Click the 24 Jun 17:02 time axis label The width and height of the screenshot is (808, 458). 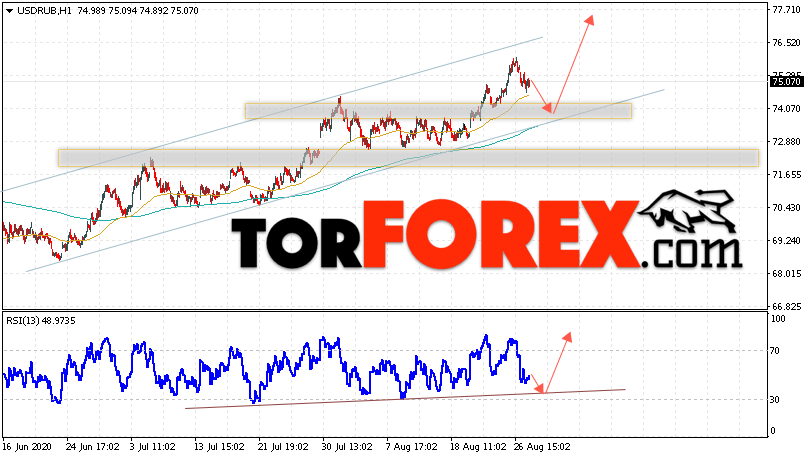click(92, 446)
